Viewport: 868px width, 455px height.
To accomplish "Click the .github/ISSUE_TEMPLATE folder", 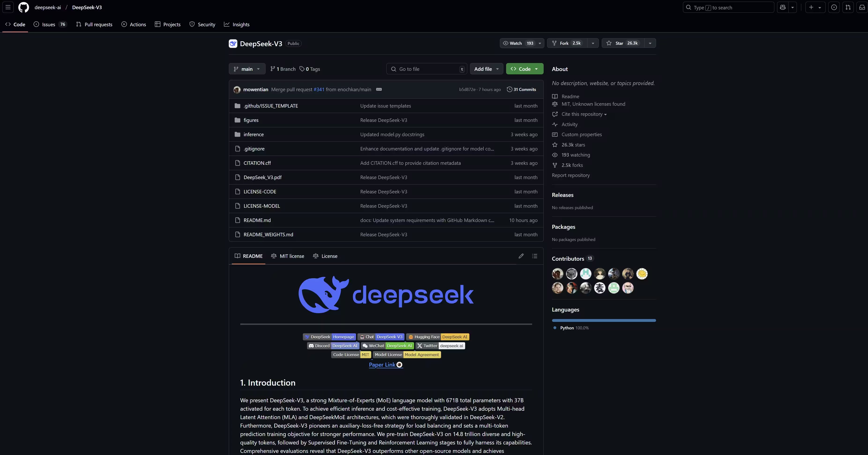I will tap(271, 106).
